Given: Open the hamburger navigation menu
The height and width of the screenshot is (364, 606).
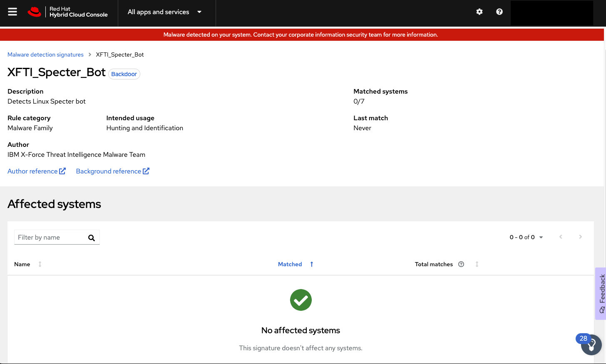Looking at the screenshot, I should tap(12, 12).
